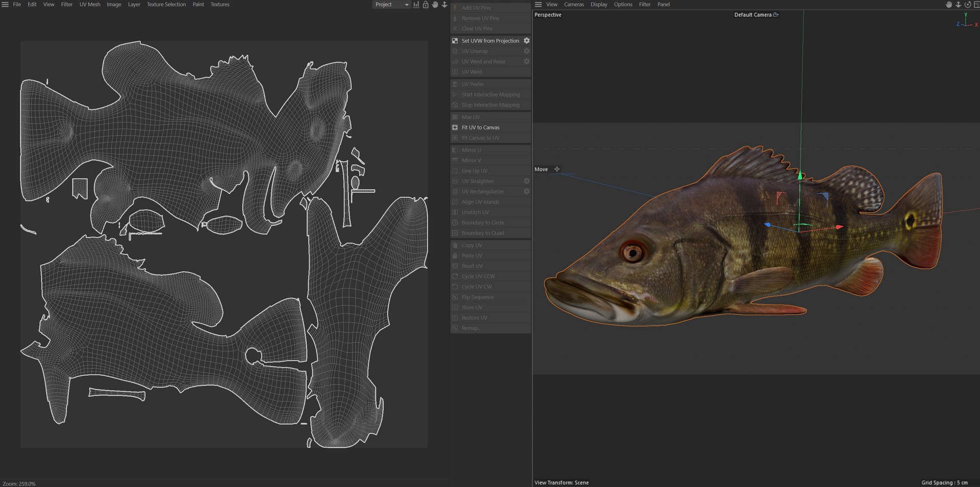Click the Move tool crosshair icon in viewport

(x=557, y=169)
